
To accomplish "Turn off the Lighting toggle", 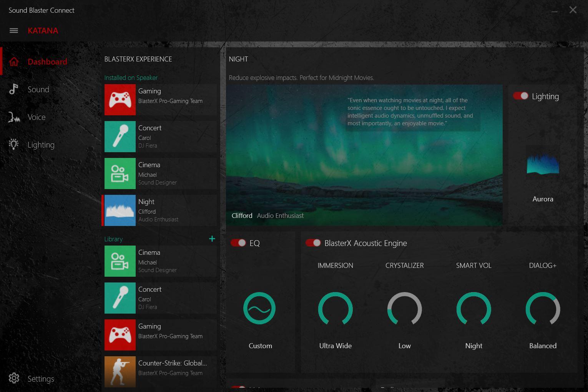I will click(x=521, y=96).
